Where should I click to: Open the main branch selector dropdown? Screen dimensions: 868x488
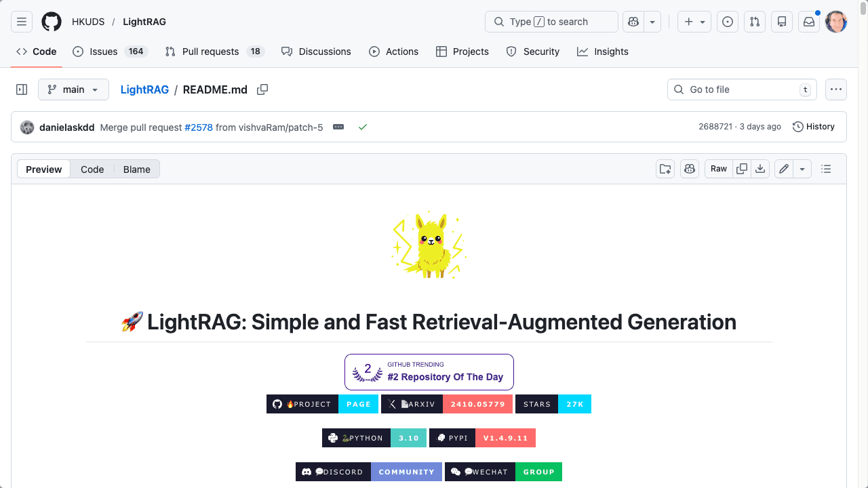[x=73, y=89]
